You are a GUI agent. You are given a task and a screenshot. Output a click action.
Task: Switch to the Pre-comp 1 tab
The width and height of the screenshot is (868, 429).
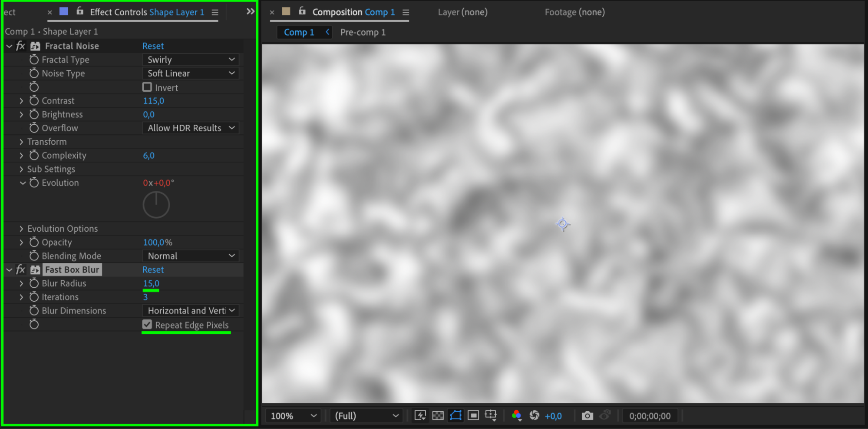pyautogui.click(x=363, y=32)
